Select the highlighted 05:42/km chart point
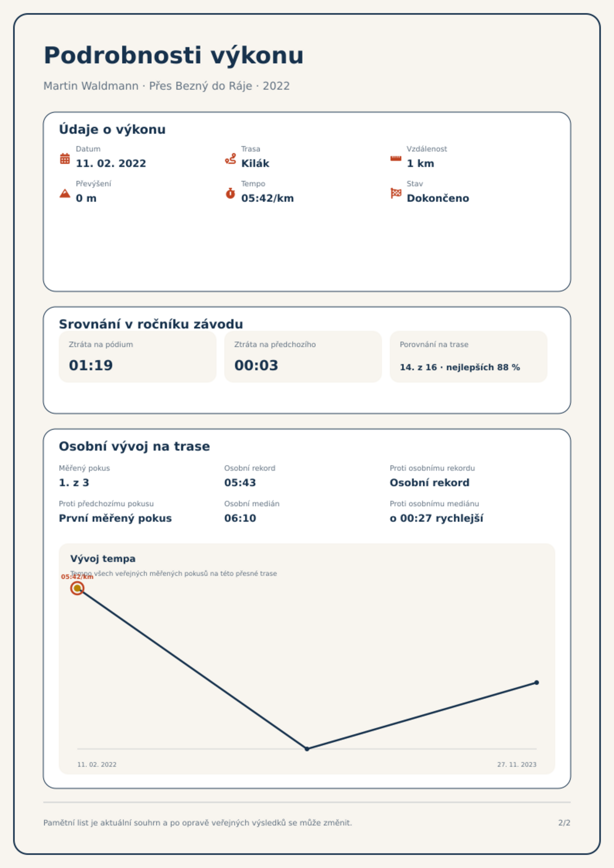 [77, 588]
